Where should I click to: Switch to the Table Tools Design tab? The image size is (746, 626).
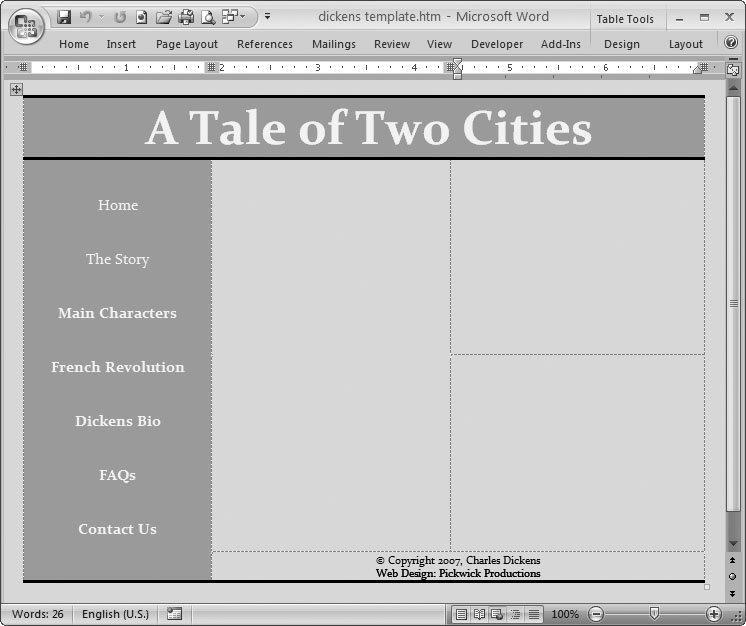point(621,44)
